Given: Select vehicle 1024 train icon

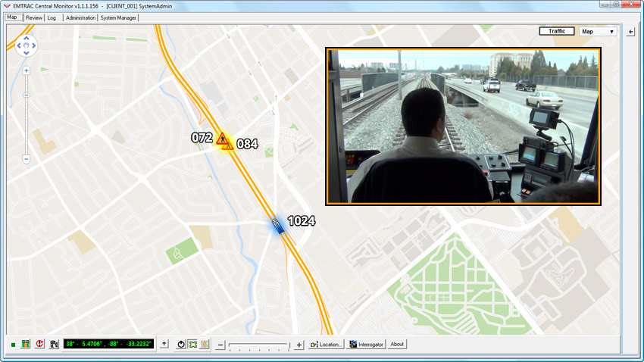Looking at the screenshot, I should [x=277, y=226].
